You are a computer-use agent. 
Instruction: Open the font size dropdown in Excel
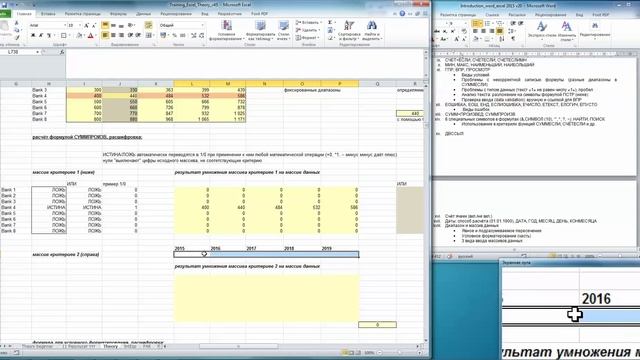coord(80,25)
